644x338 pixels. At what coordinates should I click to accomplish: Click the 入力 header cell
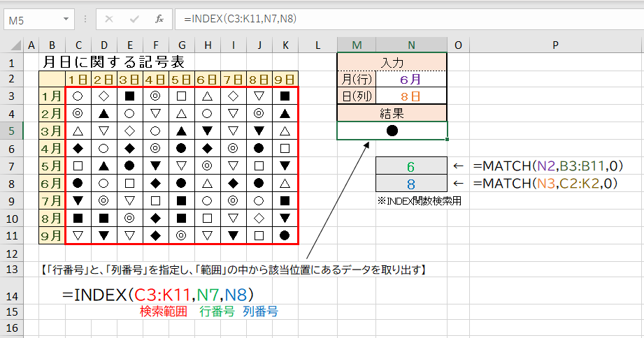(392, 62)
